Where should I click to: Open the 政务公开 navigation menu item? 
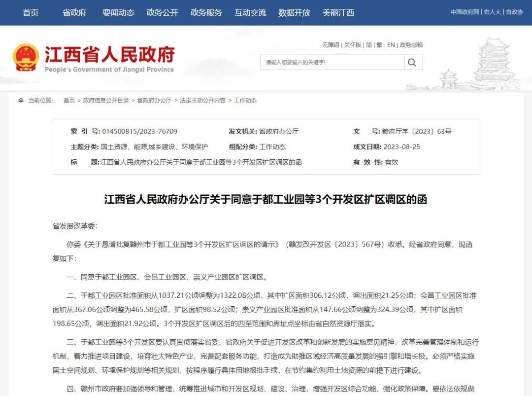[161, 12]
